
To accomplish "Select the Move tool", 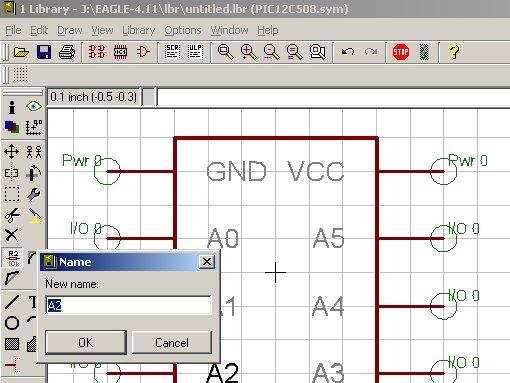I will tap(12, 152).
